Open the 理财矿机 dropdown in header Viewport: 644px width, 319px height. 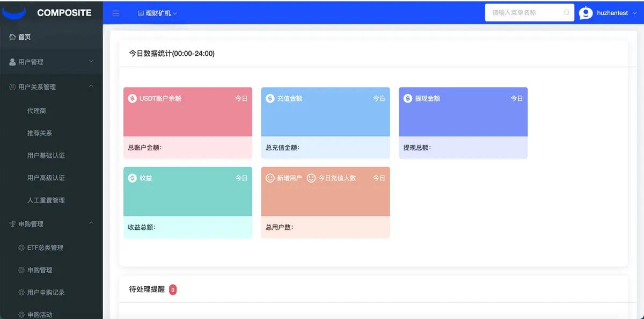(x=157, y=13)
